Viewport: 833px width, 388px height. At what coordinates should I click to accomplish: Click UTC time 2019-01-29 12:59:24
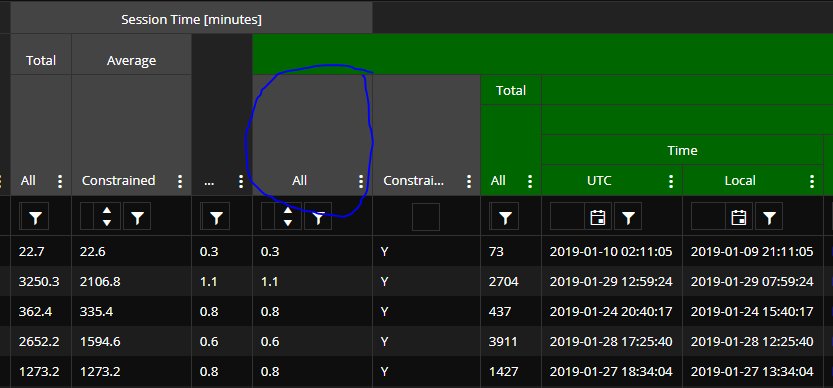pos(611,281)
